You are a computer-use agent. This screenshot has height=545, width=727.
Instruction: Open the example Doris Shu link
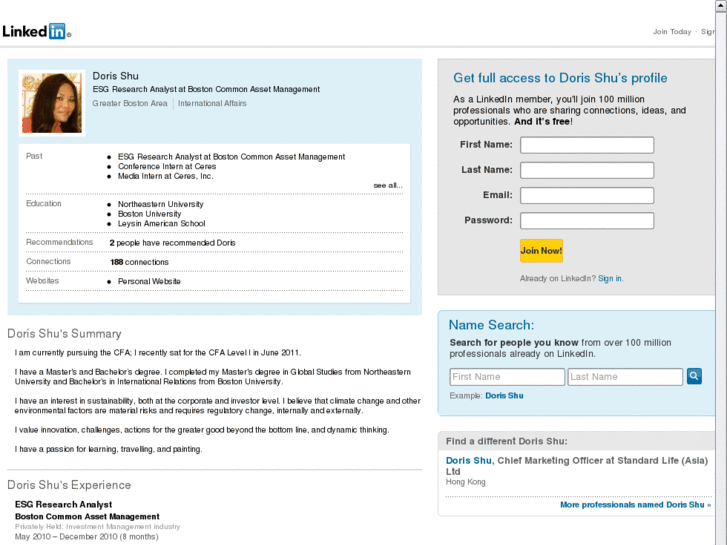click(504, 396)
